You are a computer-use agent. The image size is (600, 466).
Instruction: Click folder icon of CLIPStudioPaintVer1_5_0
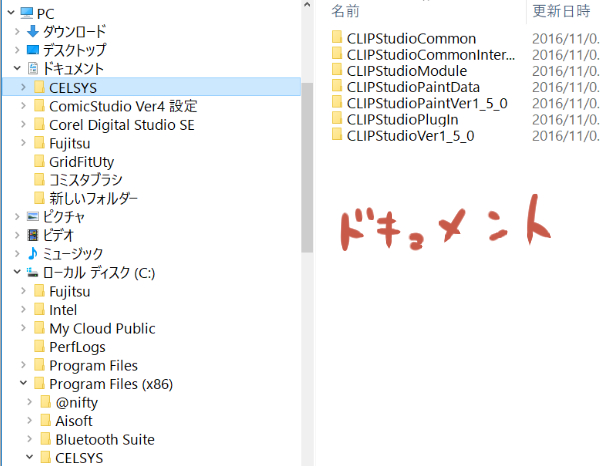(337, 102)
